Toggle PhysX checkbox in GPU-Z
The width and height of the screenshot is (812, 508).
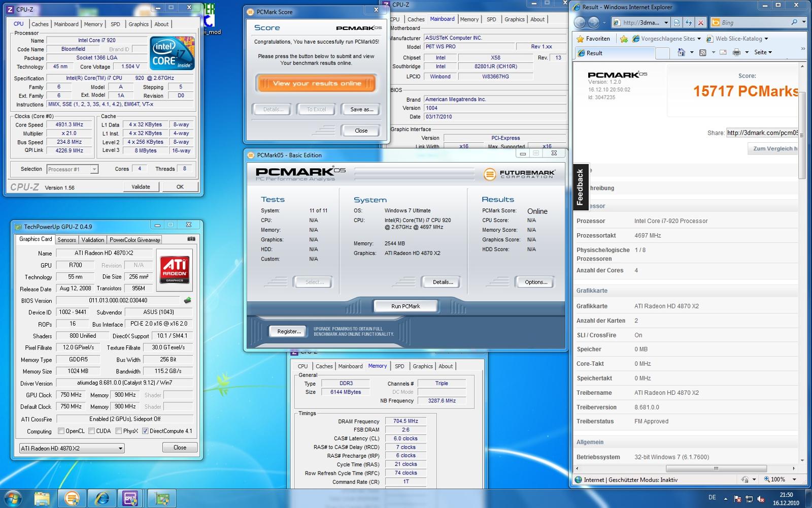click(x=118, y=431)
